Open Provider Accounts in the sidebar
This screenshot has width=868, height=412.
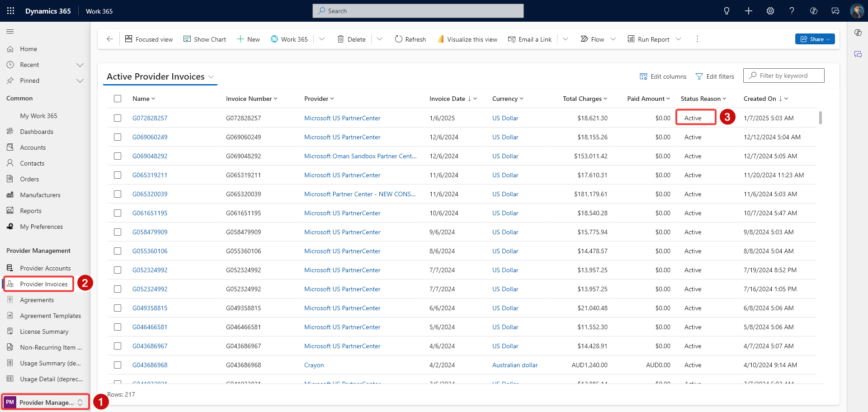tap(45, 268)
